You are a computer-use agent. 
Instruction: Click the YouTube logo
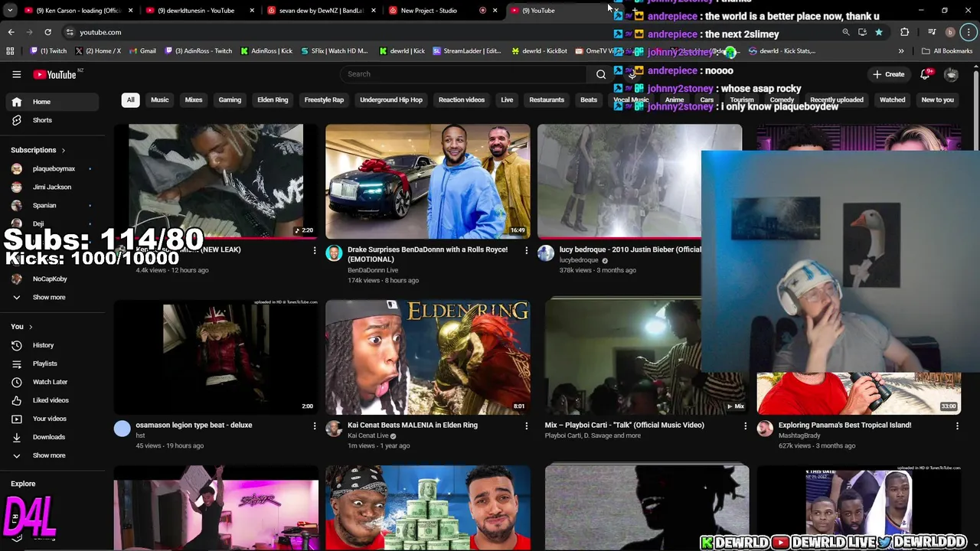(x=55, y=74)
